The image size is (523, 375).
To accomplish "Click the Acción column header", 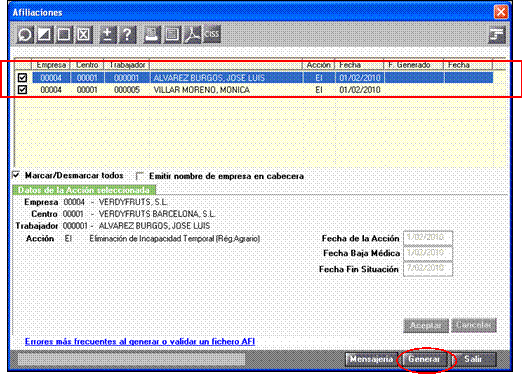I will tap(319, 65).
